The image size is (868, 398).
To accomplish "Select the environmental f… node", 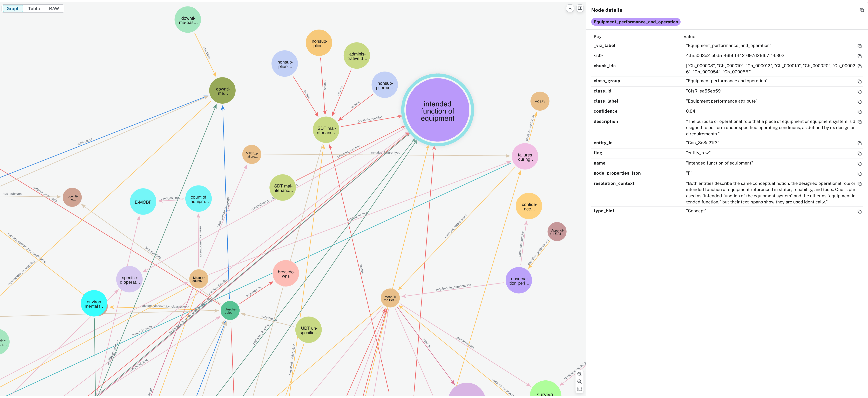I will [94, 303].
